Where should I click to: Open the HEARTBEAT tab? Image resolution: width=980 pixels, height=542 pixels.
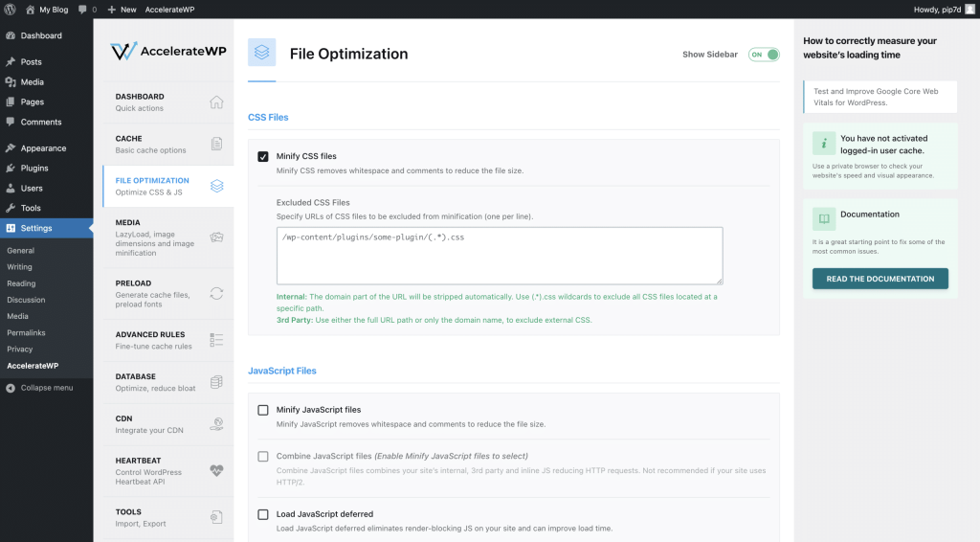tap(168, 471)
